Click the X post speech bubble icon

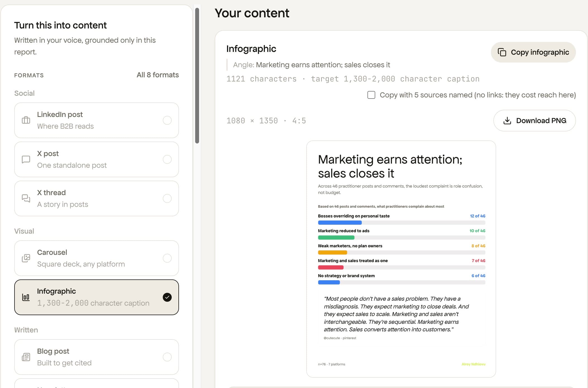pos(26,159)
